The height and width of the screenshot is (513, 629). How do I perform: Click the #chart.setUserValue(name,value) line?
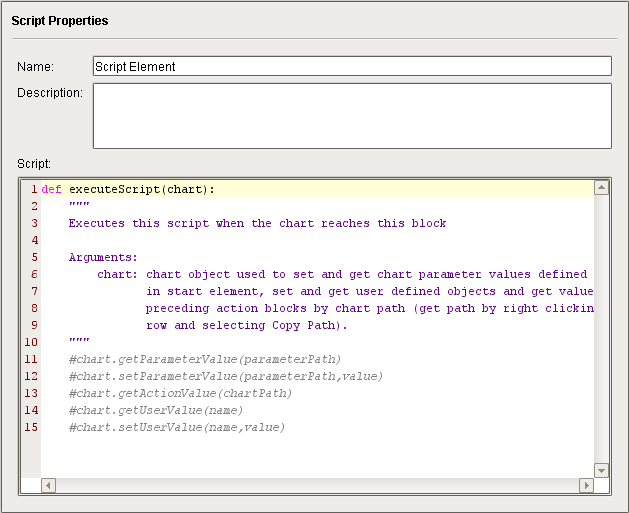[177, 427]
